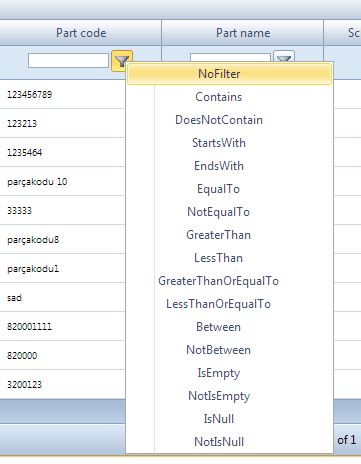Click the part code cell sad
The image size is (361, 464).
63,297
